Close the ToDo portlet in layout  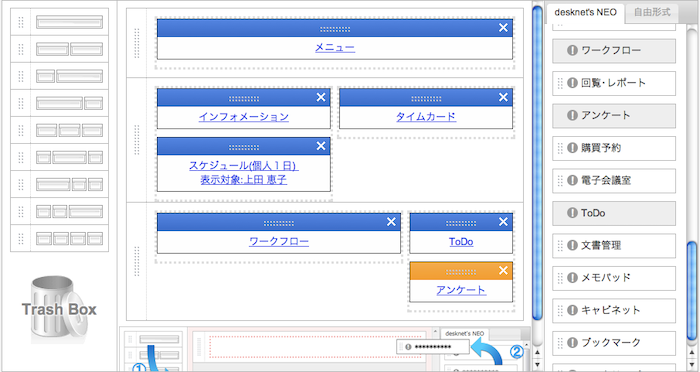tap(503, 222)
